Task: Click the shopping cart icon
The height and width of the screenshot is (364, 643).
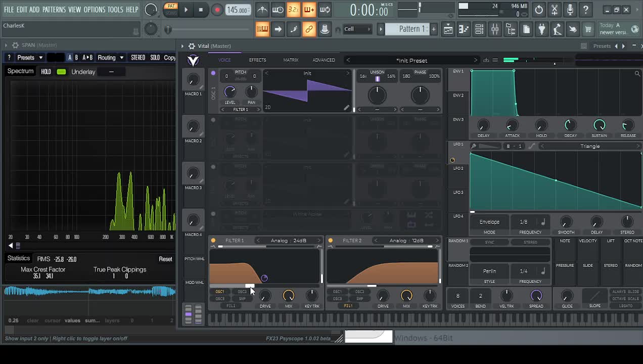Action: coord(588,29)
